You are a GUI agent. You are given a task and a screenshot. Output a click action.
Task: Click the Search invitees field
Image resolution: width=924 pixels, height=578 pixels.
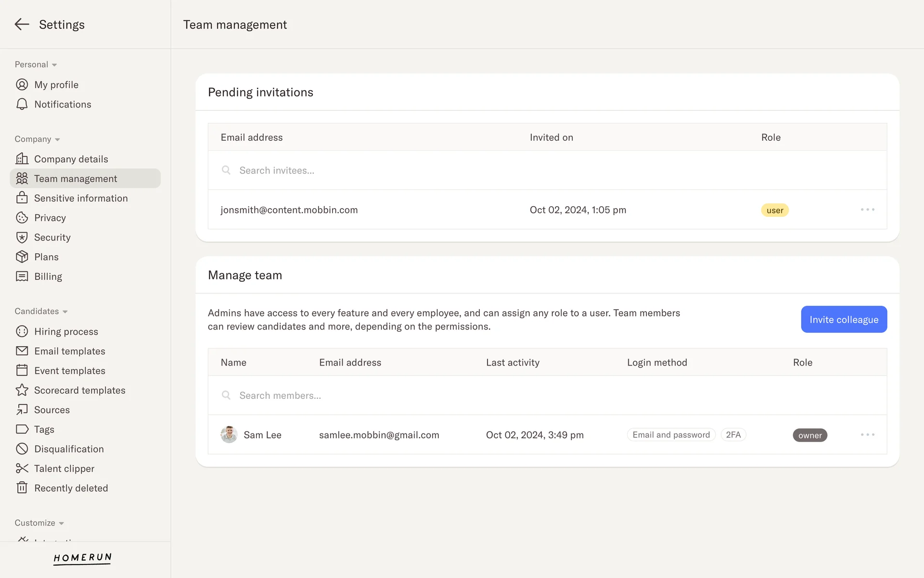click(277, 171)
